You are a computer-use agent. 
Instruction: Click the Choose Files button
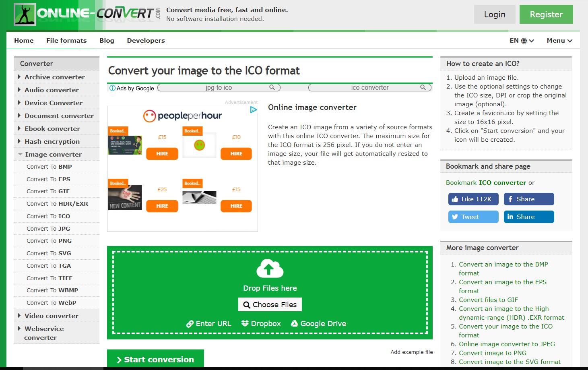pos(270,305)
